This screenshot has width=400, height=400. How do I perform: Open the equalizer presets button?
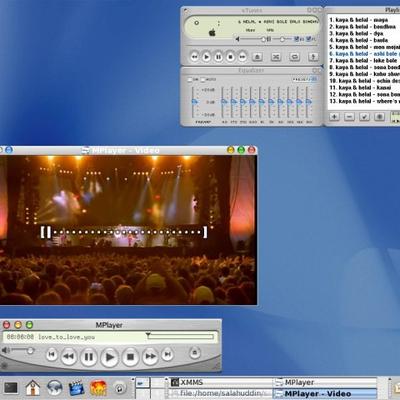pos(304,79)
